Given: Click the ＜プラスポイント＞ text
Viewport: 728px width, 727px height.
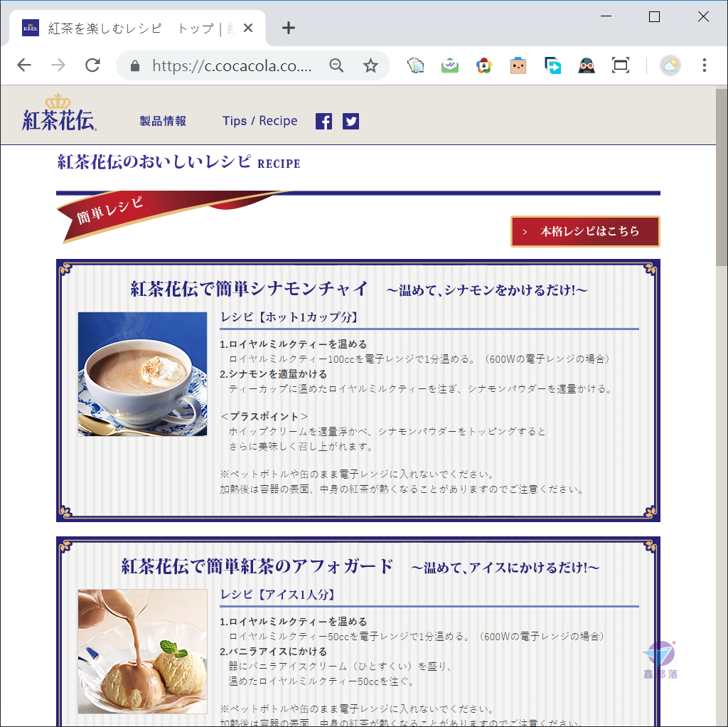Looking at the screenshot, I should (x=264, y=417).
